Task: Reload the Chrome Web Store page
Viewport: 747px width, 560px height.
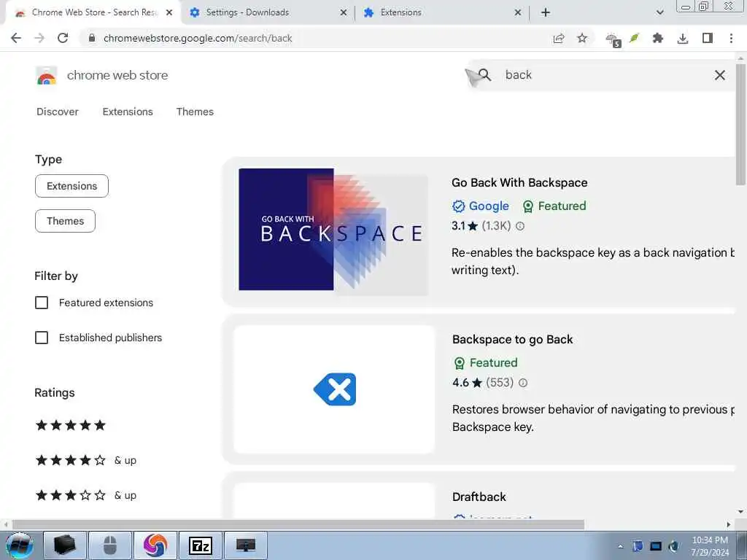Action: (x=63, y=38)
